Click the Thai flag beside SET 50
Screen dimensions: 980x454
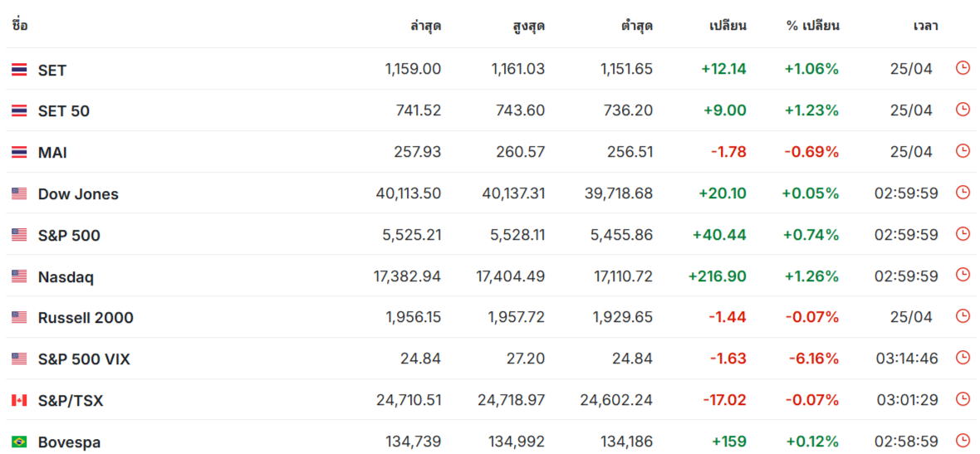19,111
